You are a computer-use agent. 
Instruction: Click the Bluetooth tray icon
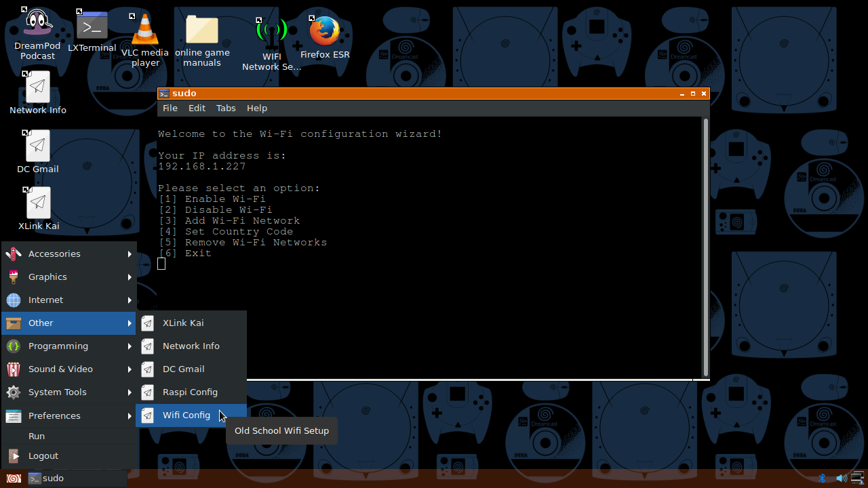tap(822, 479)
